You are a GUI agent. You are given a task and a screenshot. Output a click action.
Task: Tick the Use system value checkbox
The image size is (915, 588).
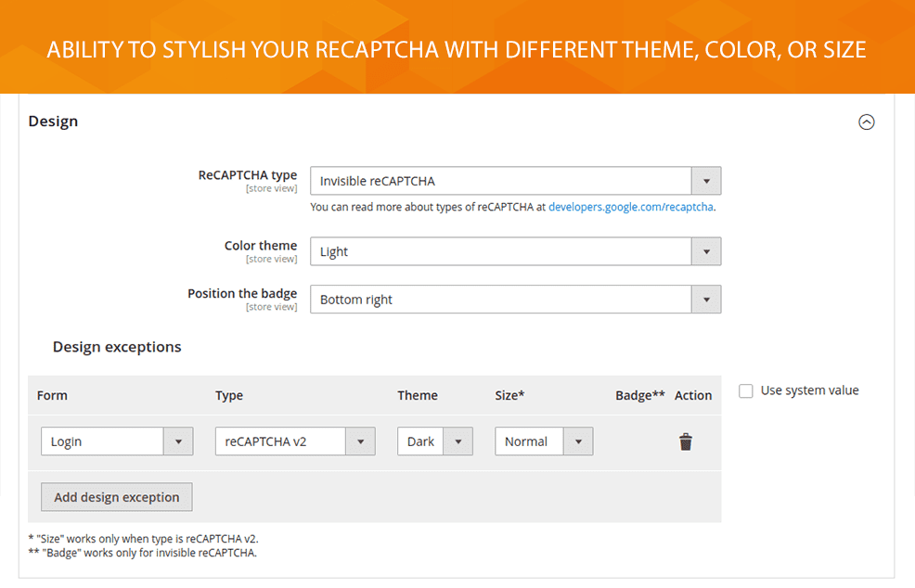point(746,390)
